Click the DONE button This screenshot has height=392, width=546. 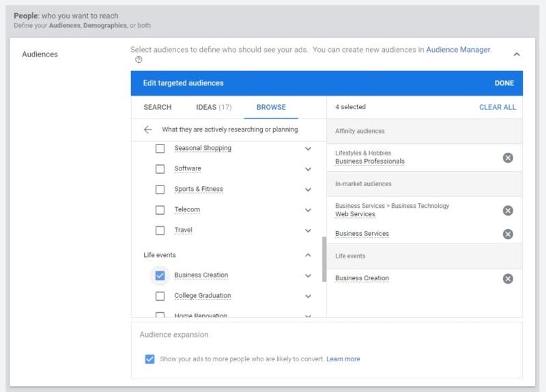[x=504, y=83]
